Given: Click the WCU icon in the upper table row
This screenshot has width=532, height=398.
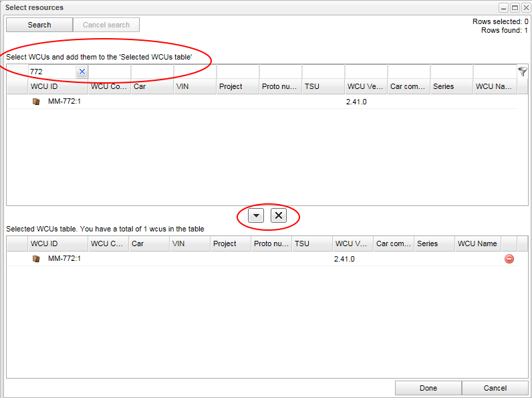Looking at the screenshot, I should (36, 102).
